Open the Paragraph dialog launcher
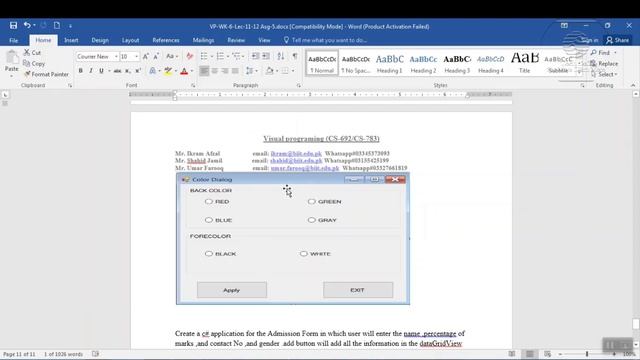Image resolution: width=640 pixels, height=360 pixels. click(x=298, y=85)
